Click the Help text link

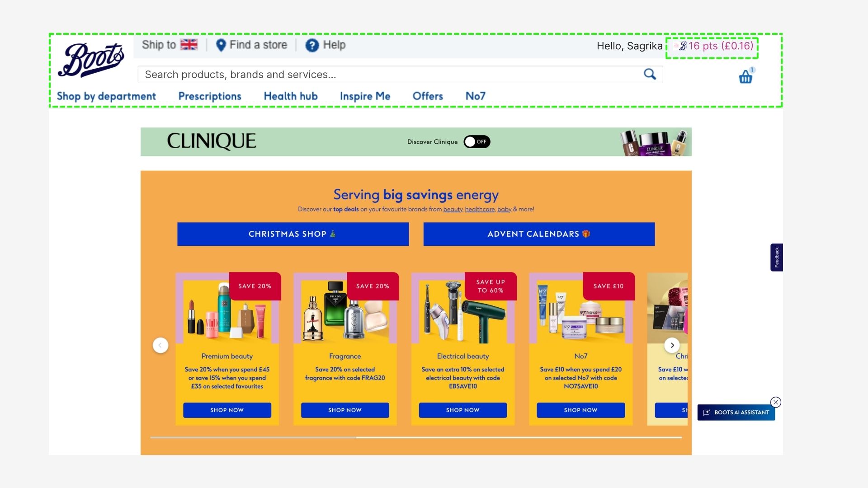click(334, 45)
